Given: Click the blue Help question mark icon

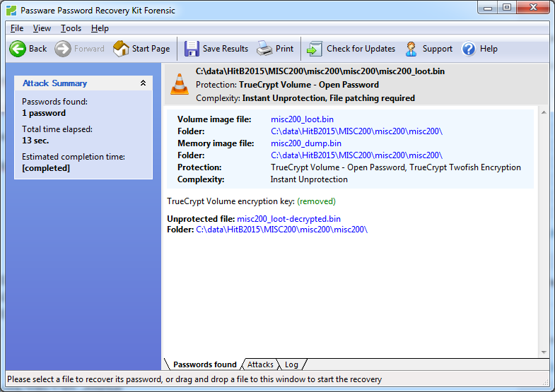Looking at the screenshot, I should tap(469, 49).
